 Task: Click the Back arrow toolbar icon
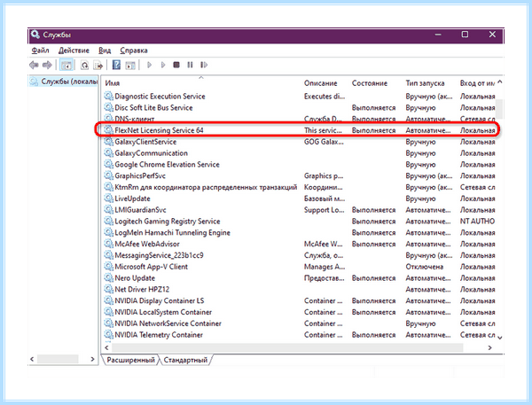34,65
